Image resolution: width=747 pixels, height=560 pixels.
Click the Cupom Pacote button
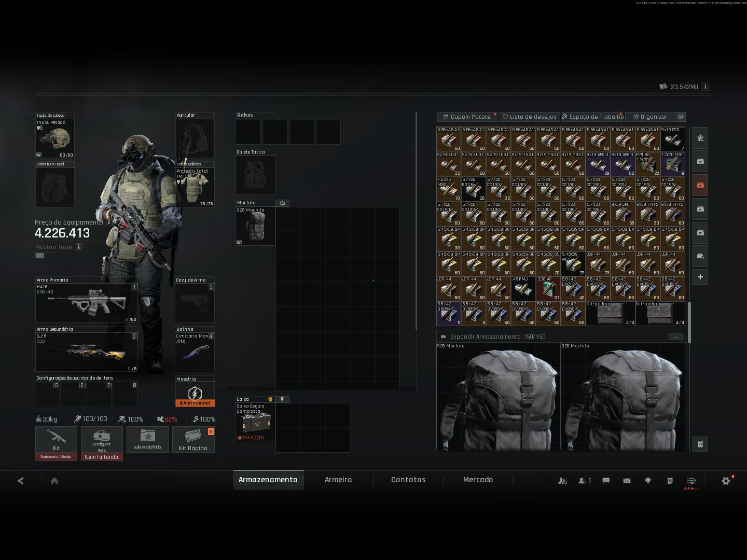point(467,117)
